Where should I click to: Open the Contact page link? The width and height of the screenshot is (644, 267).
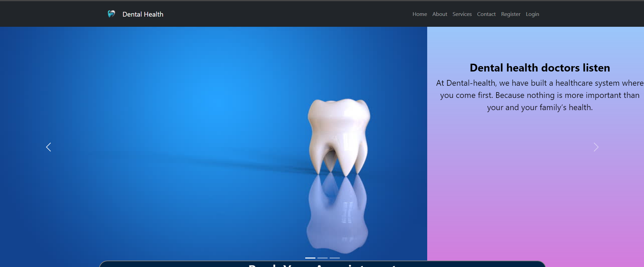486,14
